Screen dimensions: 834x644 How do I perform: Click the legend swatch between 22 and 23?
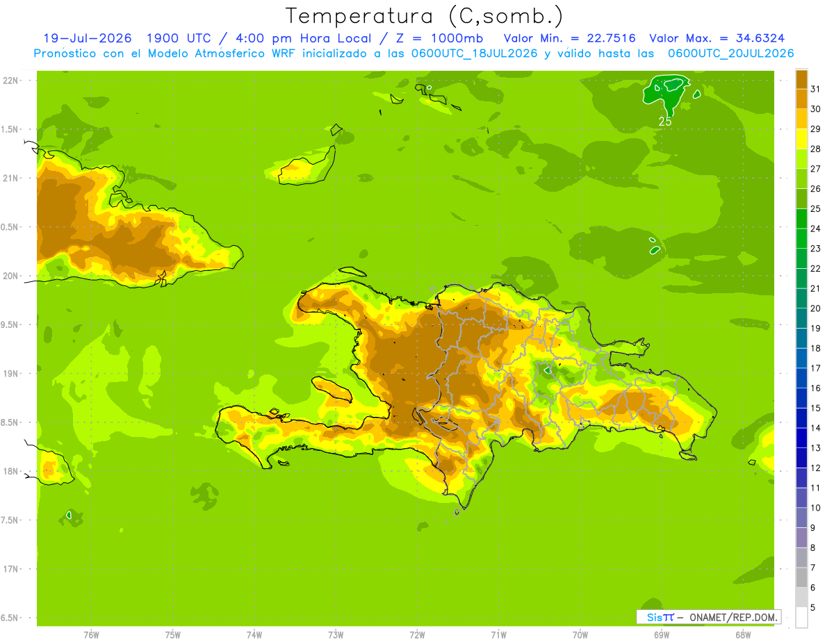(x=801, y=258)
